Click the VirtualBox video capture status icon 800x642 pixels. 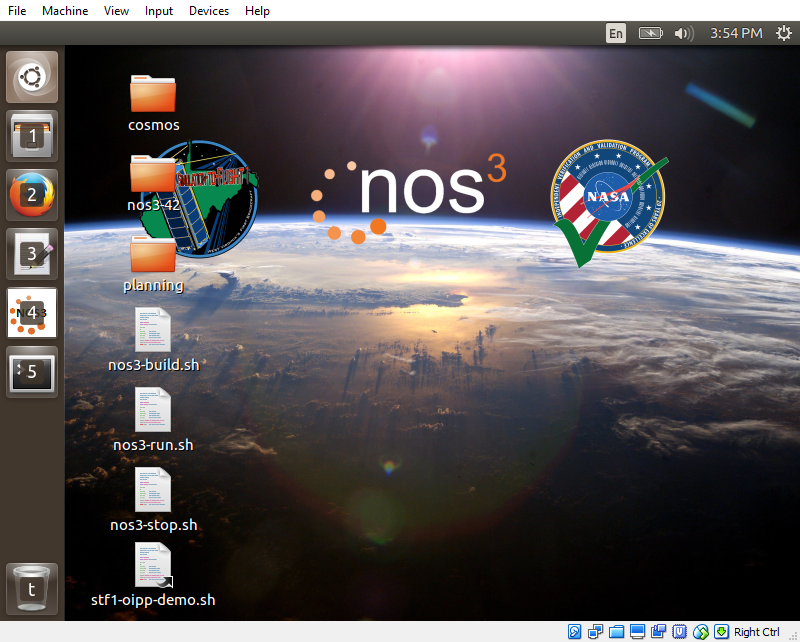pos(658,632)
